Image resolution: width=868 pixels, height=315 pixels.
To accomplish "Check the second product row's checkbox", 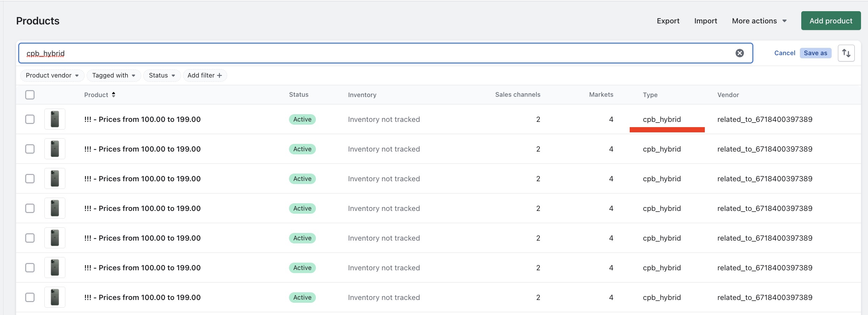I will (30, 149).
